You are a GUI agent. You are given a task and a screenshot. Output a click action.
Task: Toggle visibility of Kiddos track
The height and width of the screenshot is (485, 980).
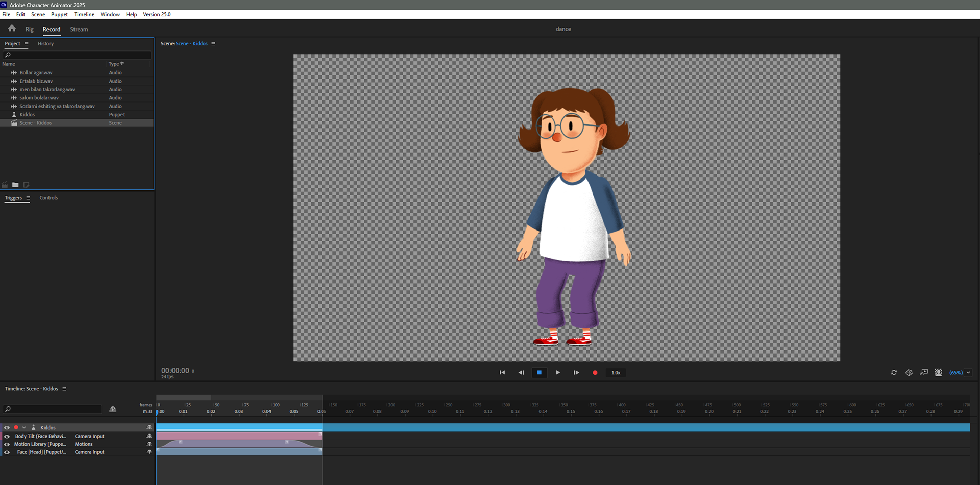pyautogui.click(x=7, y=428)
